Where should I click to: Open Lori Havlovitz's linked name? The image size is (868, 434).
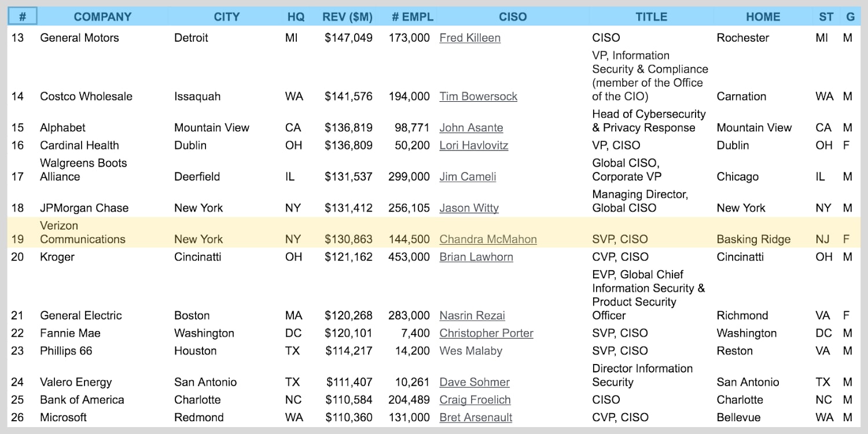(x=473, y=145)
